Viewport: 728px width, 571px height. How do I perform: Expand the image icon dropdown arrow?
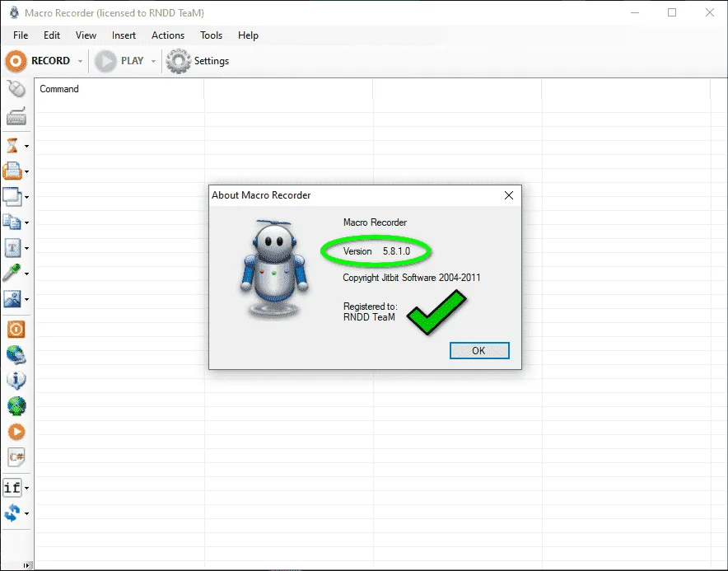coord(26,300)
